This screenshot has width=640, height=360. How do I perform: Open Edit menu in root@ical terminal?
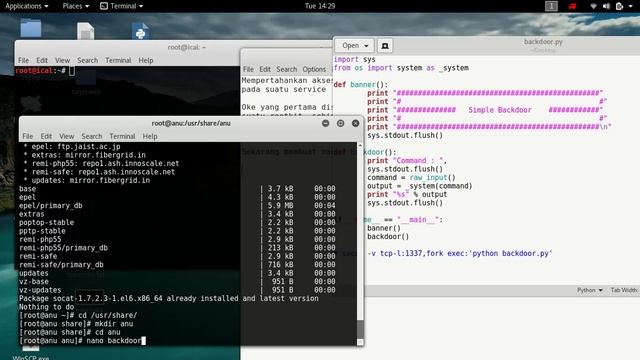42,60
